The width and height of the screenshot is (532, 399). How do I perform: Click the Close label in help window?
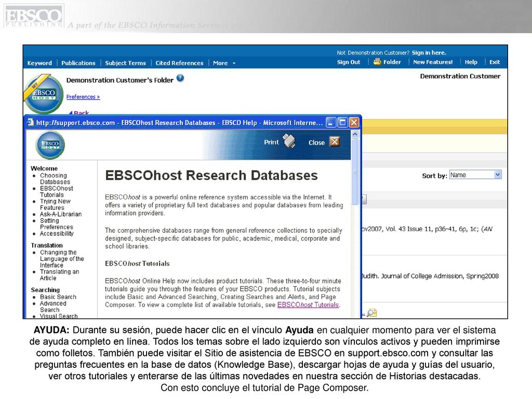316,143
